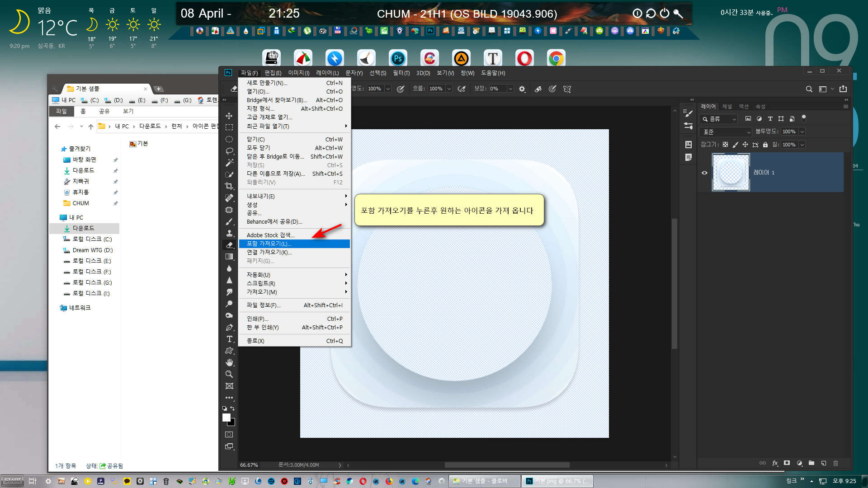Screen dimensions: 868x488
Task: Select the Zoom tool
Action: (229, 374)
